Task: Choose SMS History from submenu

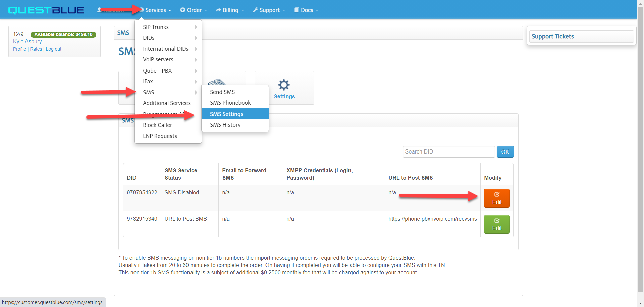Action: click(x=235, y=125)
